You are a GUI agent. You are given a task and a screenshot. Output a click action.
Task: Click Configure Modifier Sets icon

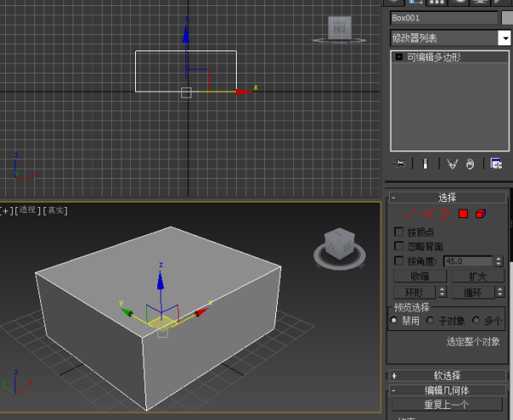pyautogui.click(x=496, y=163)
